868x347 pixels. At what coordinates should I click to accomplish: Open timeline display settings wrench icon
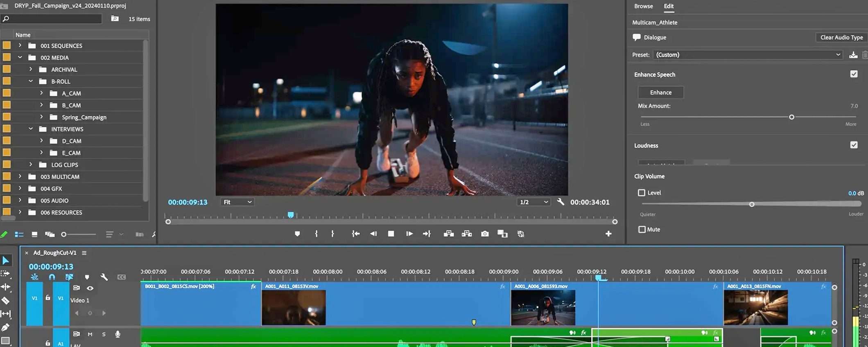104,277
